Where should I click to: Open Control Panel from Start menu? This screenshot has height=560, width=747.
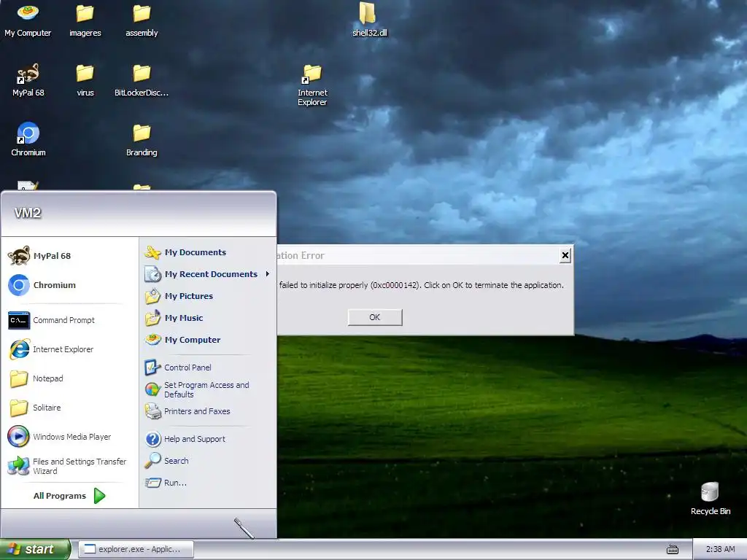[x=207, y=367]
